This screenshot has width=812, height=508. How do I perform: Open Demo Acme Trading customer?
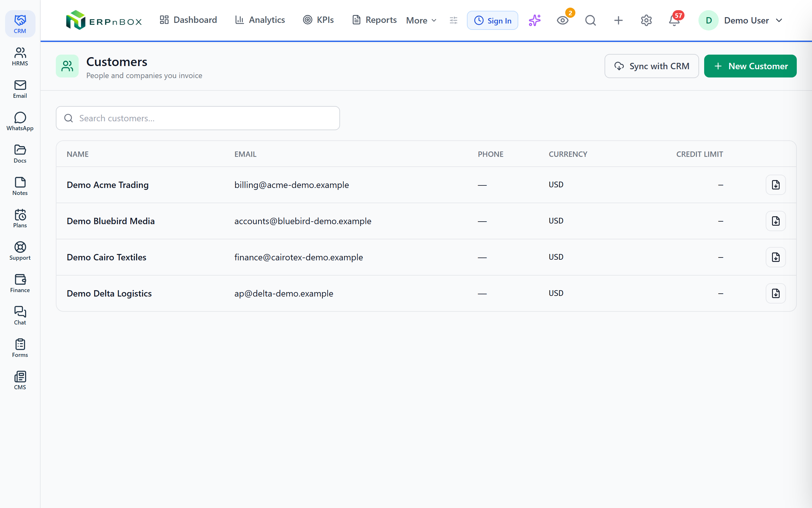(108, 185)
